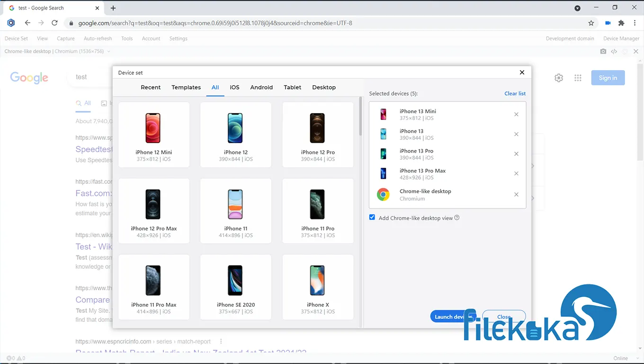Remove iPhone 13 Pro Max from selected list
The image size is (644, 364).
(x=516, y=173)
